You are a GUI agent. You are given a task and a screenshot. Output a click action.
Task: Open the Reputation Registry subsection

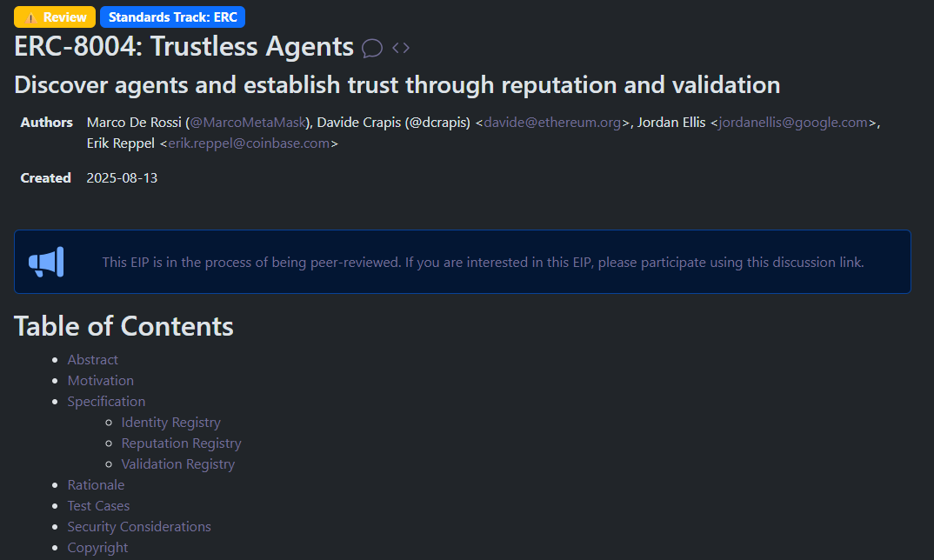[x=181, y=443]
